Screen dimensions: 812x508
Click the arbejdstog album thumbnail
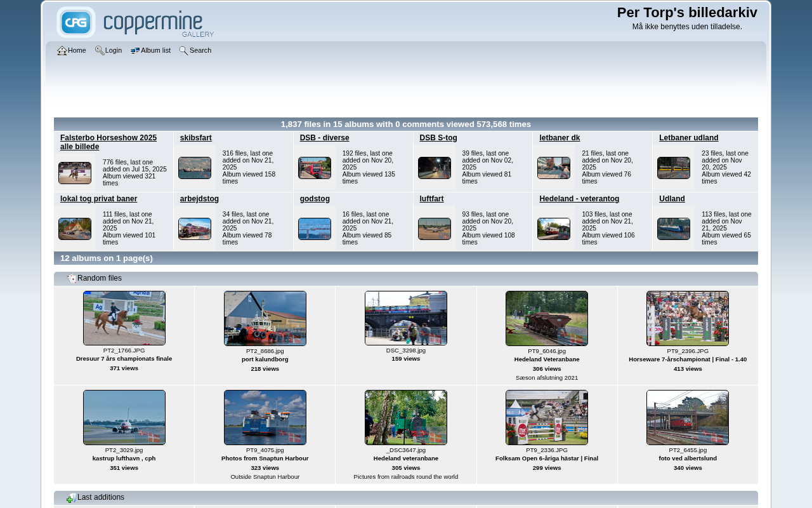(195, 229)
